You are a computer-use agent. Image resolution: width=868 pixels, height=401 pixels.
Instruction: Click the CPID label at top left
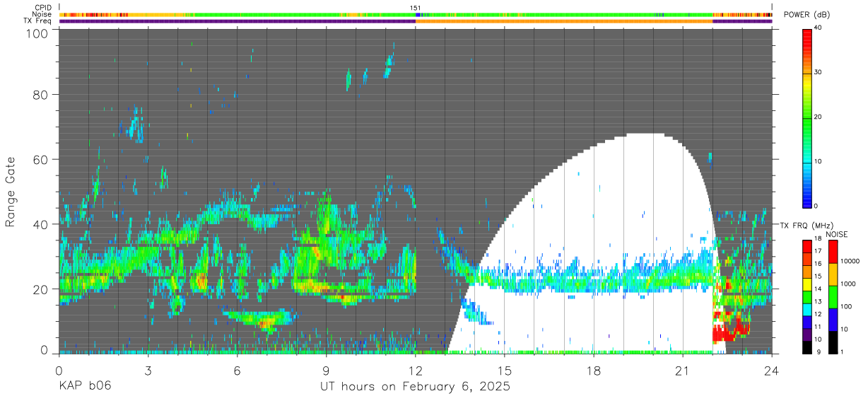pyautogui.click(x=42, y=8)
